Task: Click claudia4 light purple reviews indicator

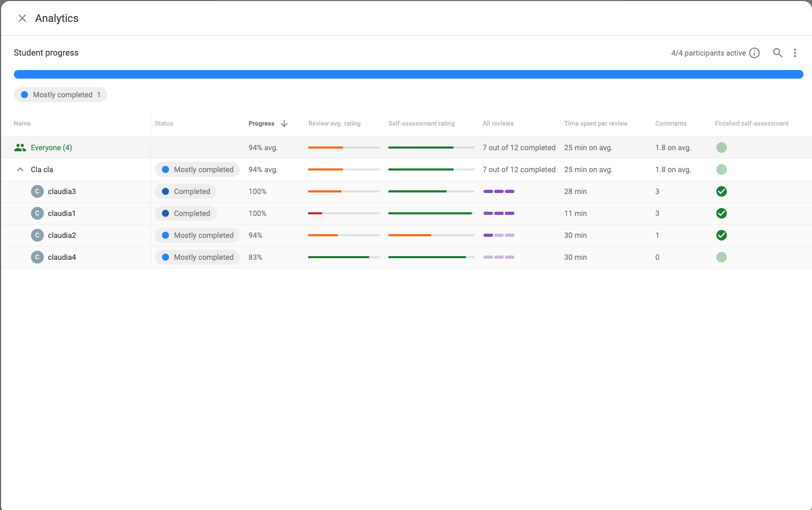Action: pos(499,257)
